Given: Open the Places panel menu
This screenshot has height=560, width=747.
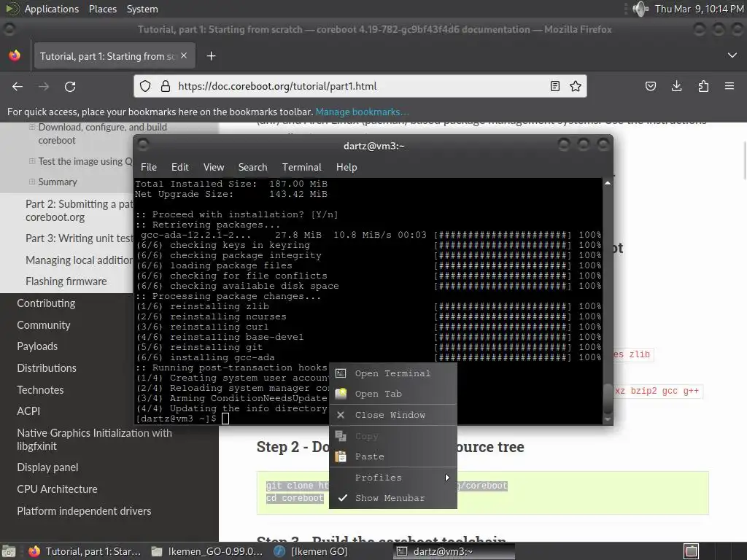Looking at the screenshot, I should pyautogui.click(x=102, y=9).
